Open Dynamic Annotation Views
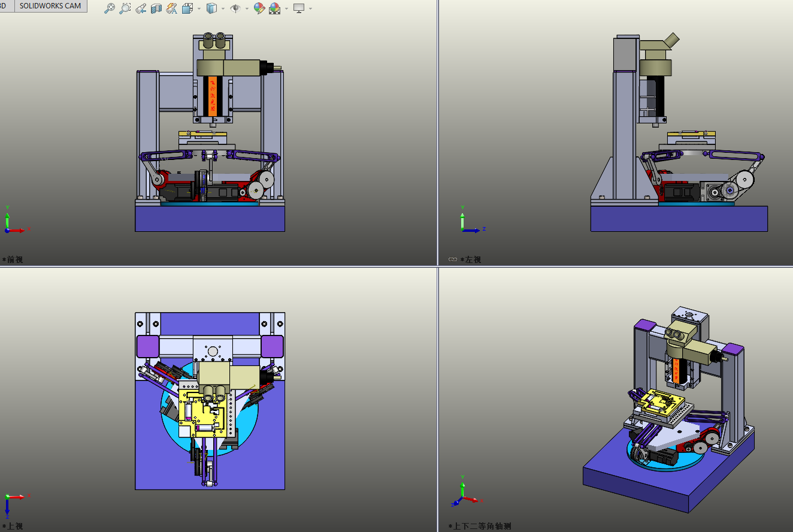Image resolution: width=793 pixels, height=532 pixels. pyautogui.click(x=172, y=8)
